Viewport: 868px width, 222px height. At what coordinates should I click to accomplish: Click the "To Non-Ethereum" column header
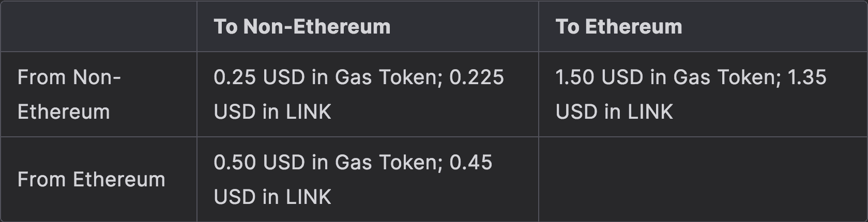point(302,27)
